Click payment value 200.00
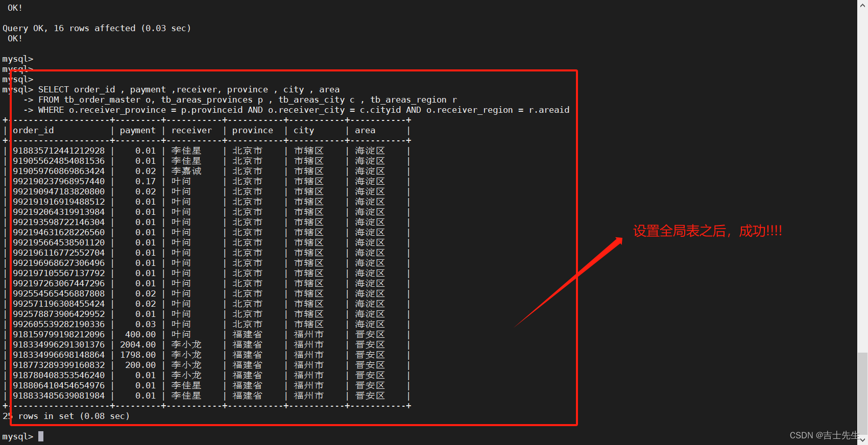 point(140,365)
